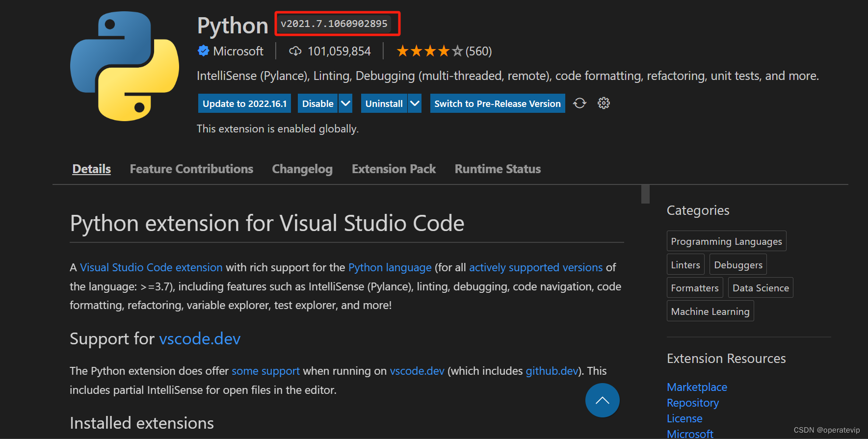Select Programming Languages category

[726, 241]
